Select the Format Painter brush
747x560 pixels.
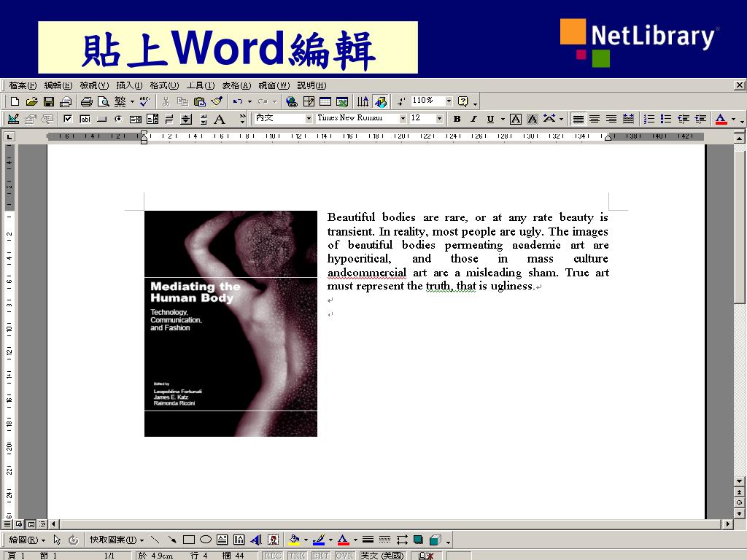coord(217,101)
